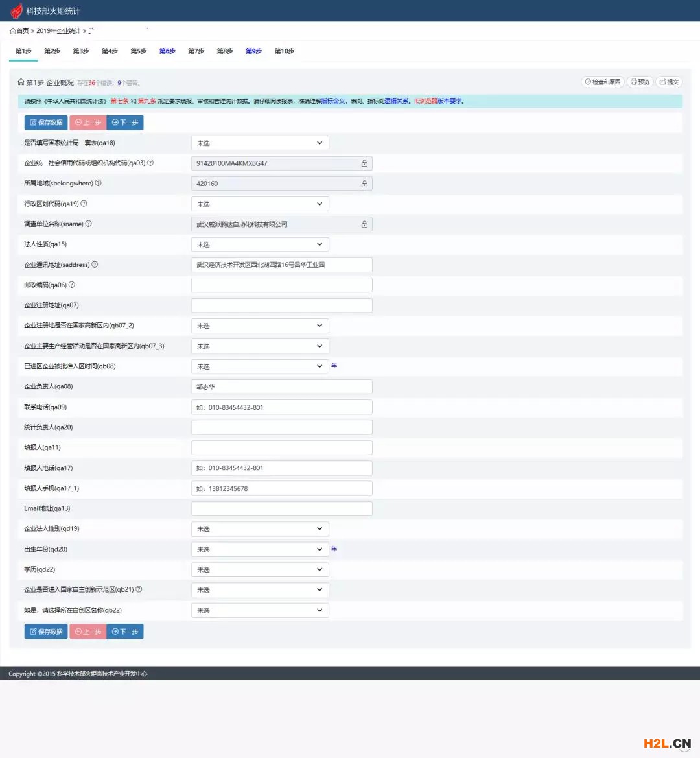Expand the 法人性质(qa15) dropdown
Screen dimensions: 700x758
pos(260,244)
